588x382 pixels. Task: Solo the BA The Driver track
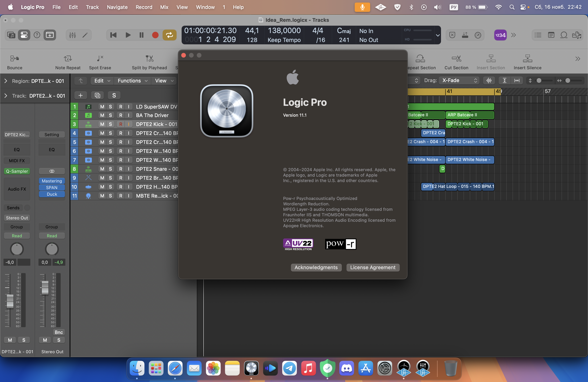coord(110,115)
